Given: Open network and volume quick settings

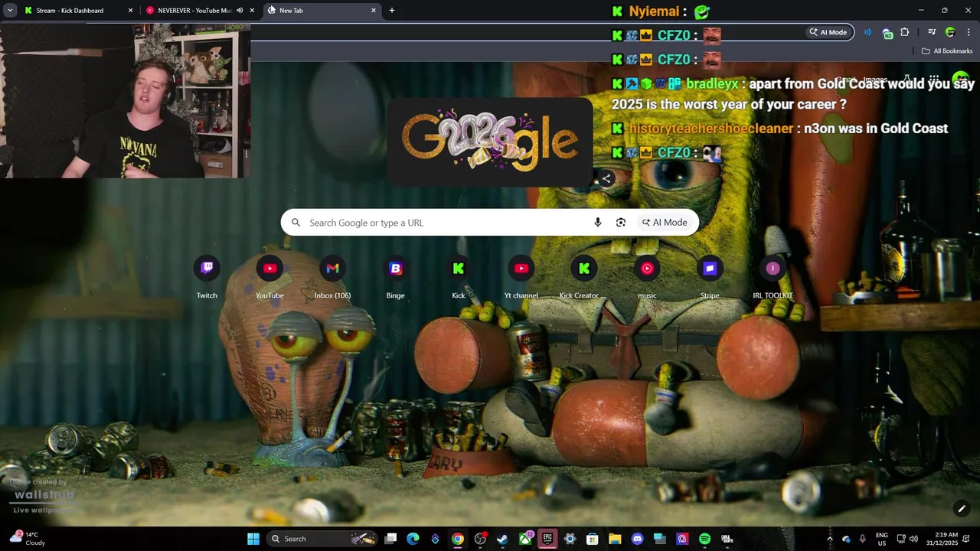Looking at the screenshot, I should pyautogui.click(x=907, y=539).
